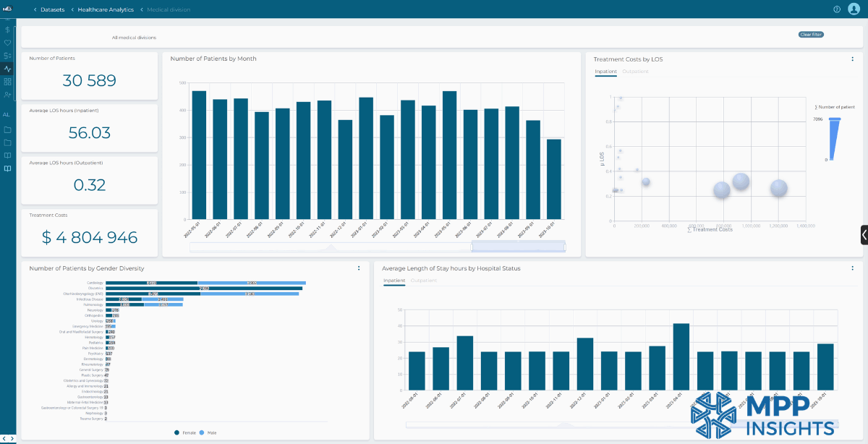Click the Clear filter button
Image resolution: width=868 pixels, height=444 pixels.
[x=811, y=33]
